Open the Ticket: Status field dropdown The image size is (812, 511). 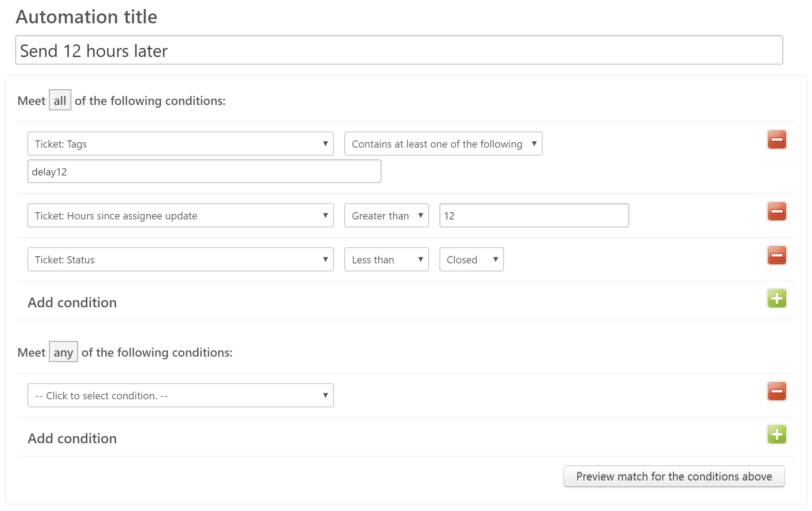(x=180, y=260)
